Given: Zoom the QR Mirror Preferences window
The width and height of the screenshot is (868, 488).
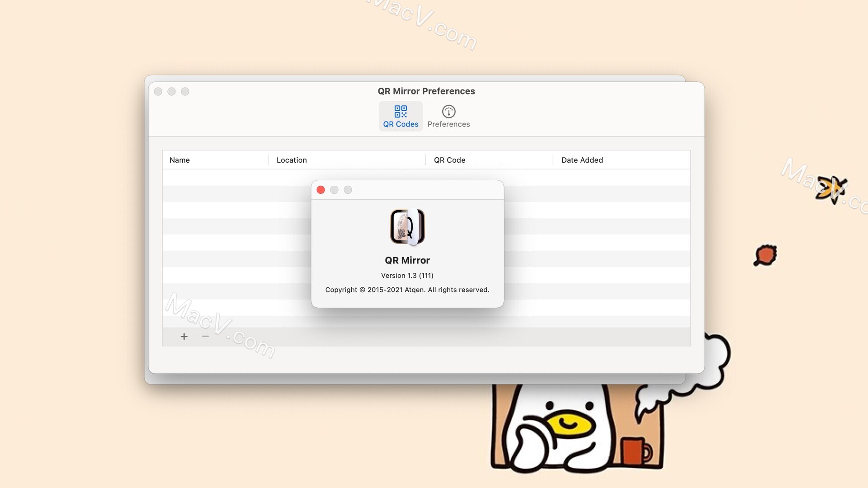Looking at the screenshot, I should tap(185, 92).
